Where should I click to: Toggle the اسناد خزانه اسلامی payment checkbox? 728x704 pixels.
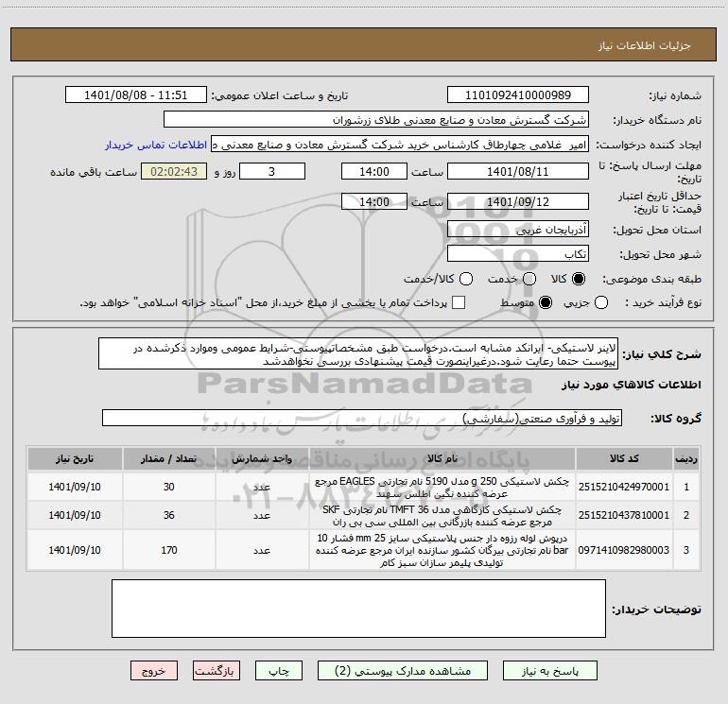(459, 303)
